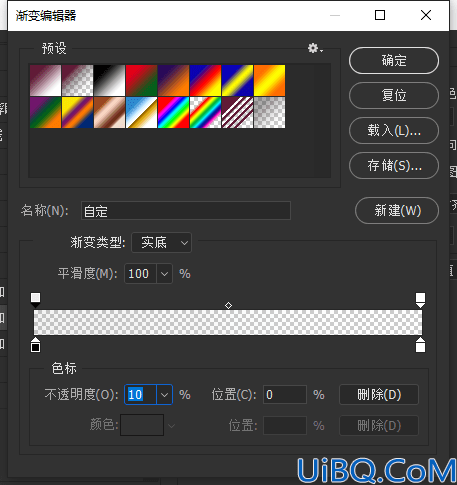
Task: Pick the violet-to-orange gradient preset
Action: pos(173,80)
